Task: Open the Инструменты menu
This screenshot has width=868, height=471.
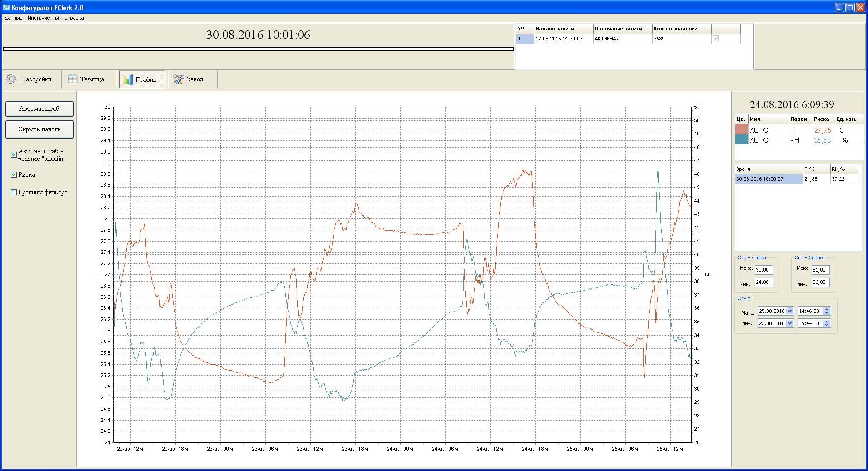Action: click(x=43, y=18)
